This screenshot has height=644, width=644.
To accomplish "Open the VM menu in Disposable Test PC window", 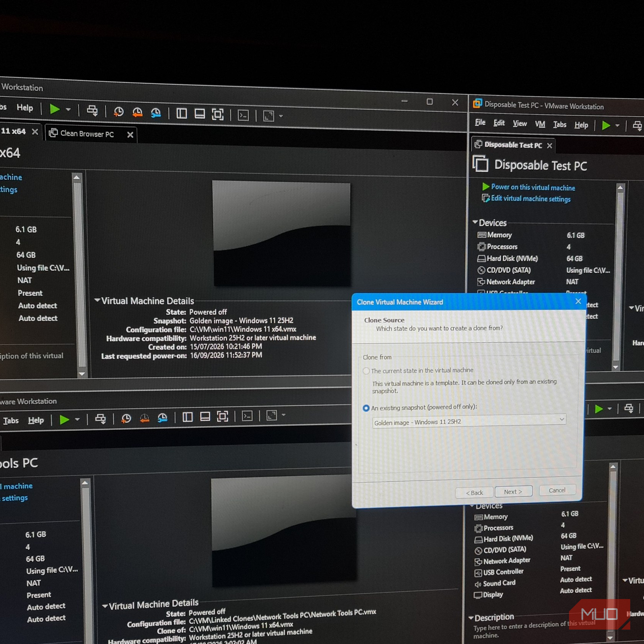I will tap(540, 124).
